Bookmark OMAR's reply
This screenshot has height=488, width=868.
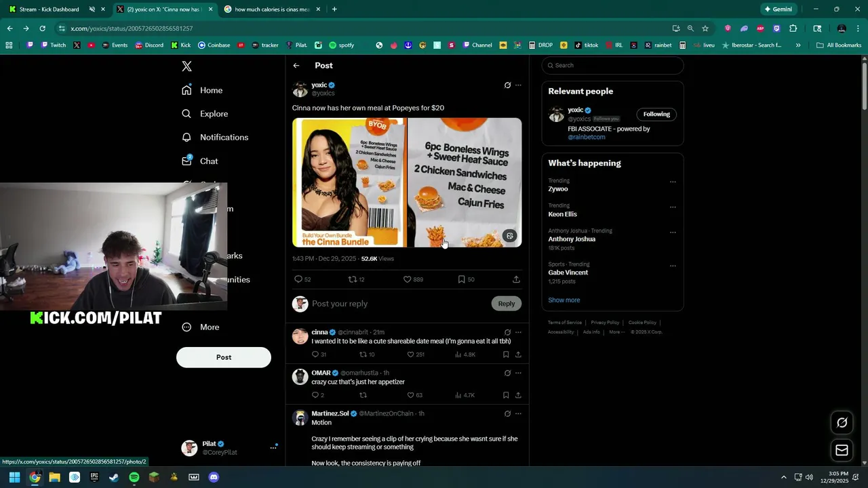point(506,395)
